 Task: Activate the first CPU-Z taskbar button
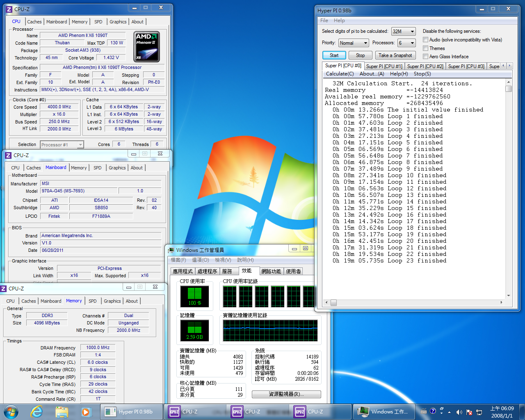195,412
